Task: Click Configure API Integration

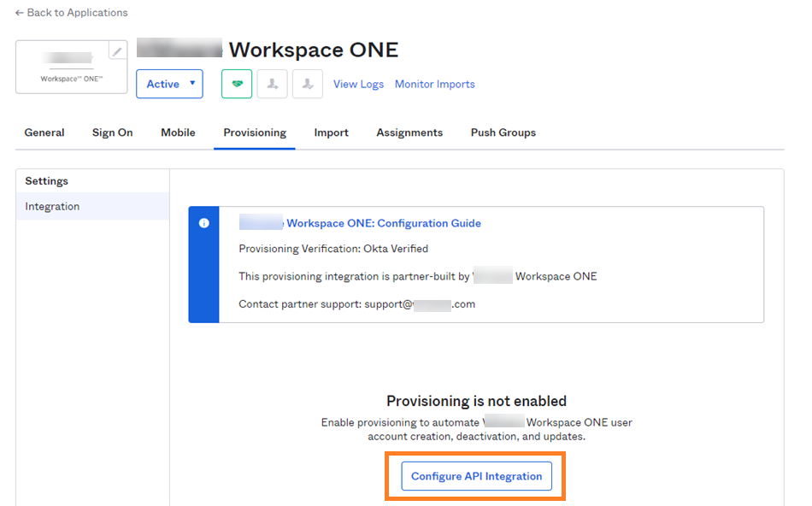Action: point(476,476)
